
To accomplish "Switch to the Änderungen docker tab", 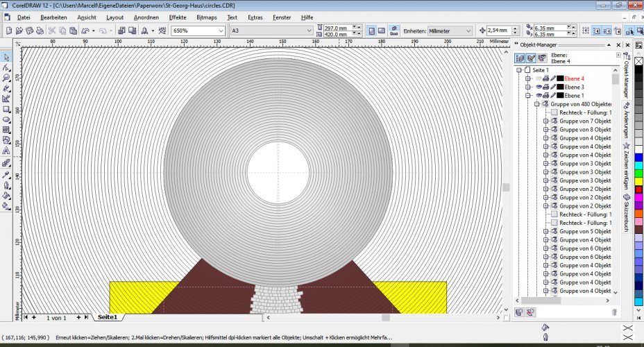I will tap(627, 120).
